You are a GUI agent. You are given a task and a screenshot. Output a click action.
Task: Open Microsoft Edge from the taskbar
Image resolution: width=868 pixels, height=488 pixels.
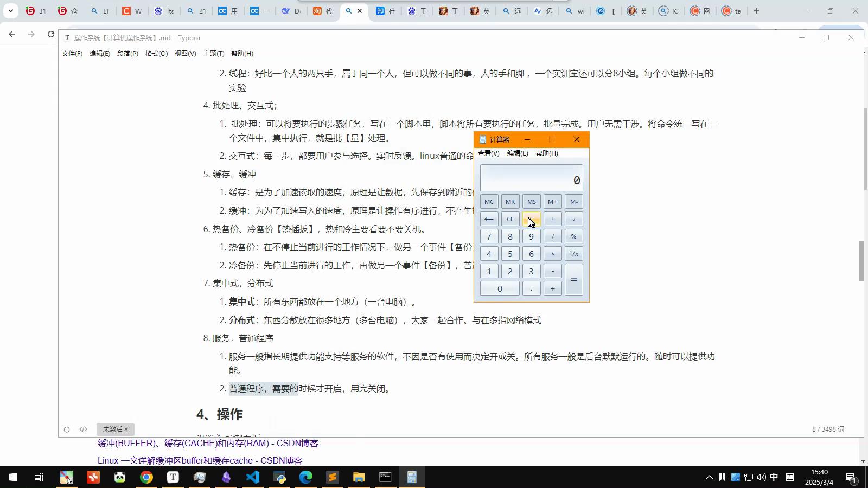click(x=306, y=477)
